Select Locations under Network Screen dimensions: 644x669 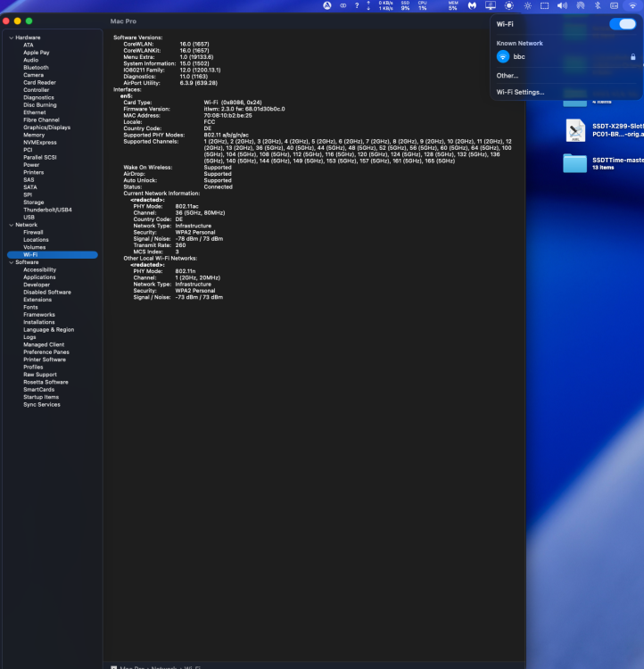(36, 240)
